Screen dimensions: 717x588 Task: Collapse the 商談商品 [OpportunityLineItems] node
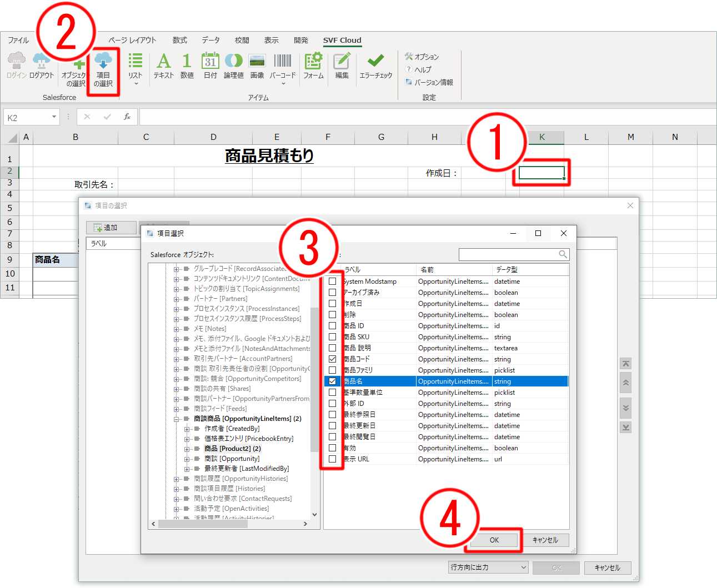click(177, 419)
